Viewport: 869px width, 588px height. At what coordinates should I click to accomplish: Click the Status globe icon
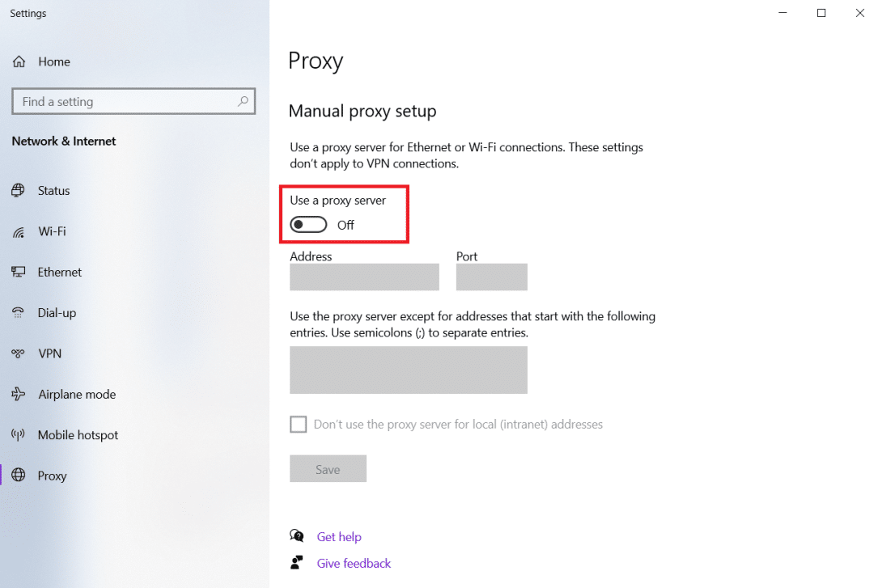[19, 190]
